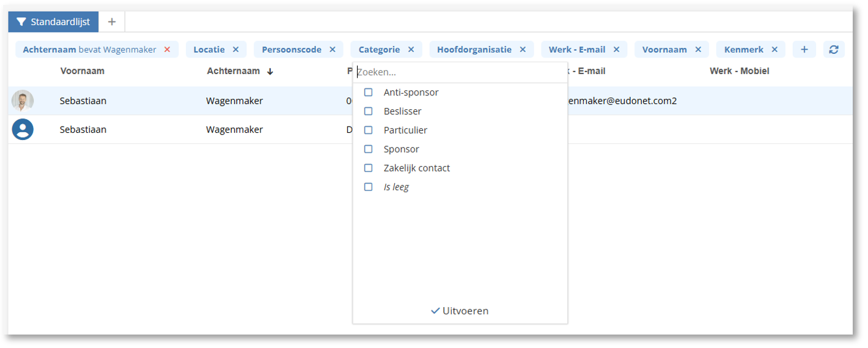Open the Kenmerk filter dropdown

point(743,50)
